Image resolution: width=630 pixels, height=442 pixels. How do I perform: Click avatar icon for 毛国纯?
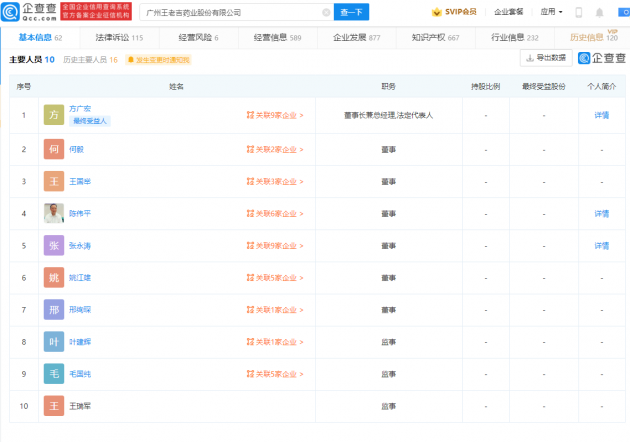point(54,374)
